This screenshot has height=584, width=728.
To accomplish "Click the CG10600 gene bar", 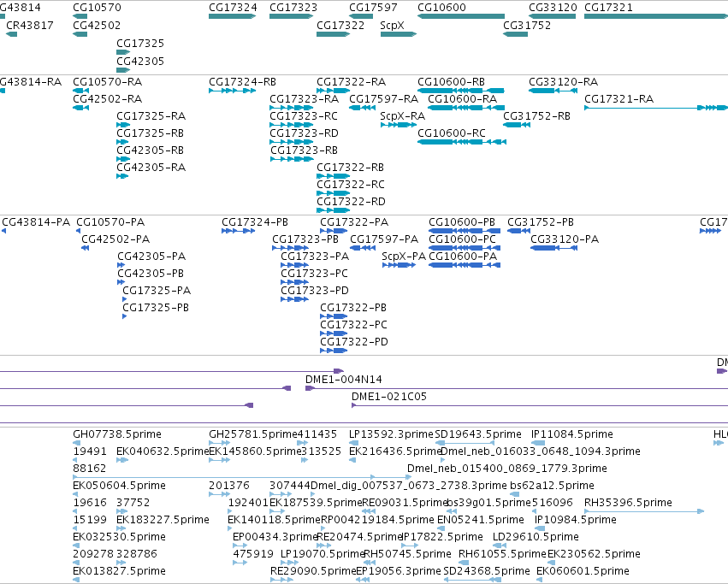I will click(x=461, y=16).
